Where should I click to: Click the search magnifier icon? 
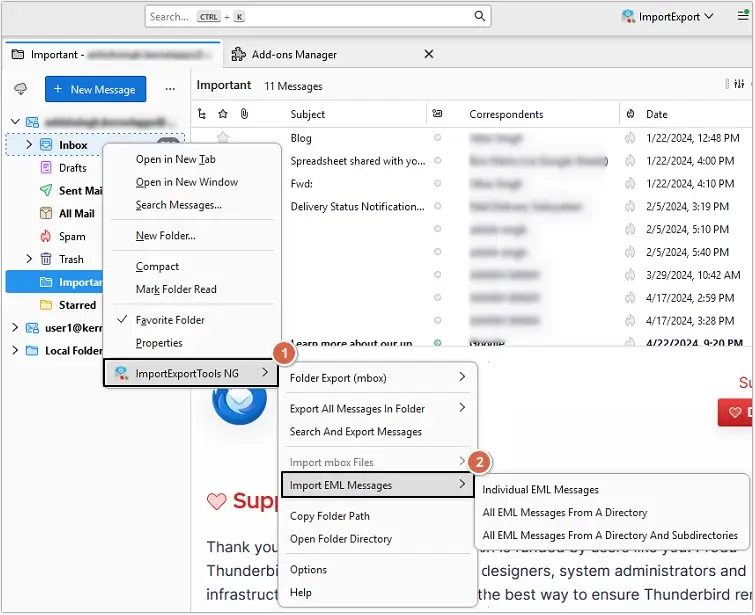479,16
